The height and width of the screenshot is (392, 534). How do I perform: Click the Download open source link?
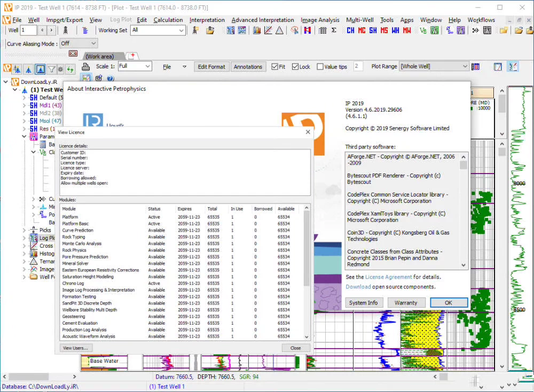[x=358, y=287]
